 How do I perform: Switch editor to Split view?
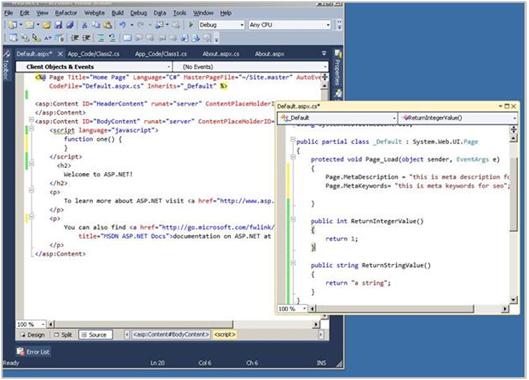[x=63, y=335]
